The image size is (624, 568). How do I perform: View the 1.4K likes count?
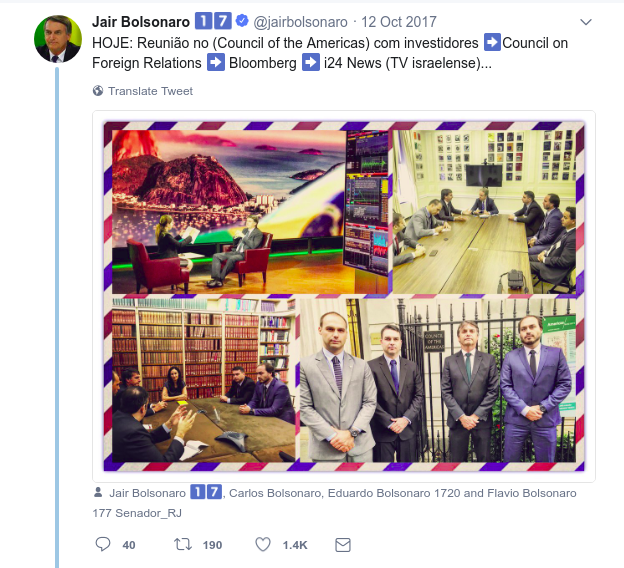295,545
